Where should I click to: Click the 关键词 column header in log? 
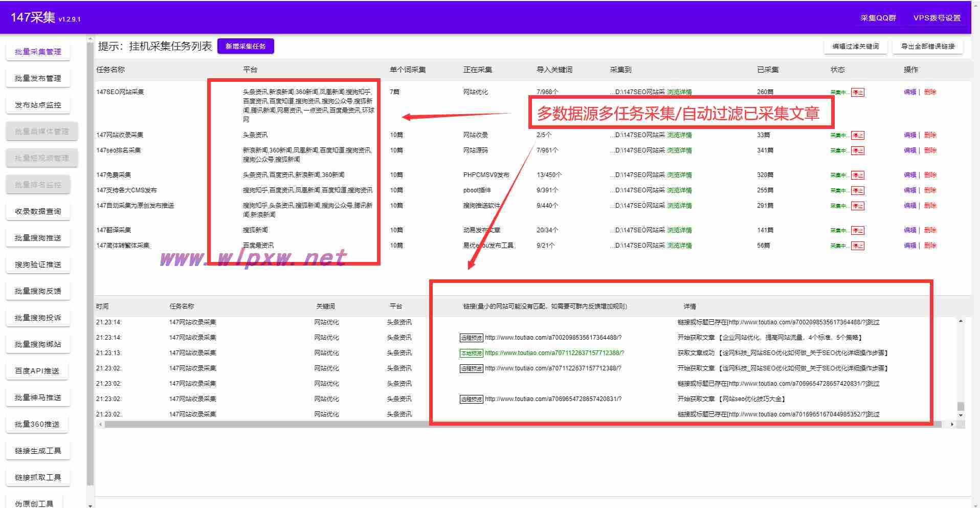click(325, 306)
